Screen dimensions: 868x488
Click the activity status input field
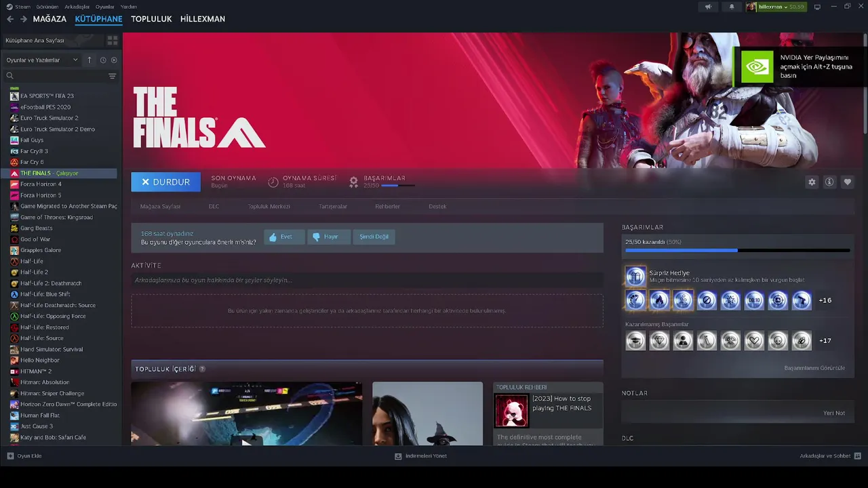tap(367, 280)
